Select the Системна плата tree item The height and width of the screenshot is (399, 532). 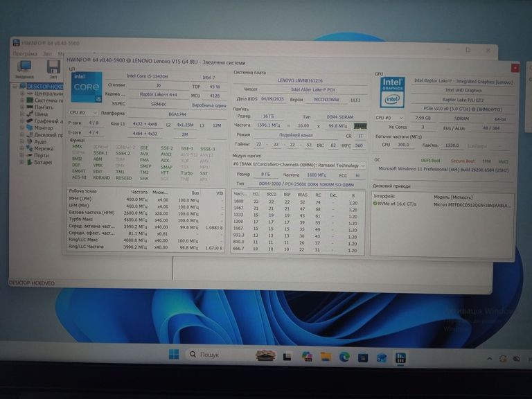[48, 100]
